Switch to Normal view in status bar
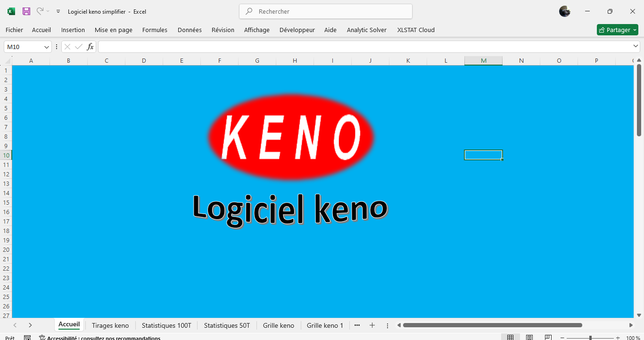This screenshot has width=644, height=340. (510, 338)
